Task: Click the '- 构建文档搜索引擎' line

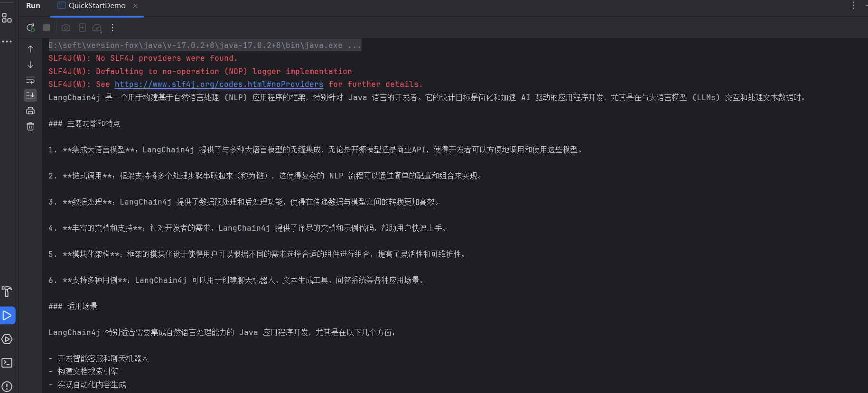Action: click(x=84, y=372)
